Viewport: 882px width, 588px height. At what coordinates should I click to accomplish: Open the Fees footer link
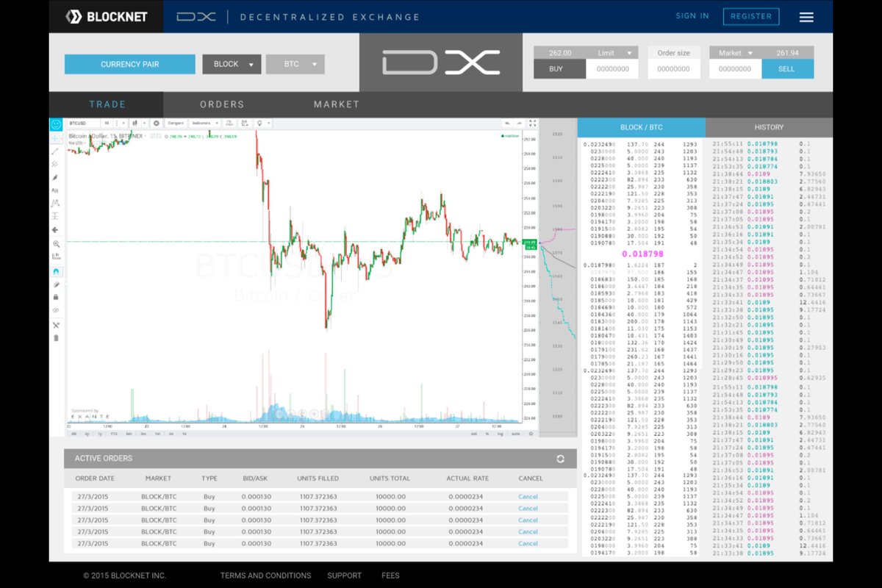pos(390,576)
